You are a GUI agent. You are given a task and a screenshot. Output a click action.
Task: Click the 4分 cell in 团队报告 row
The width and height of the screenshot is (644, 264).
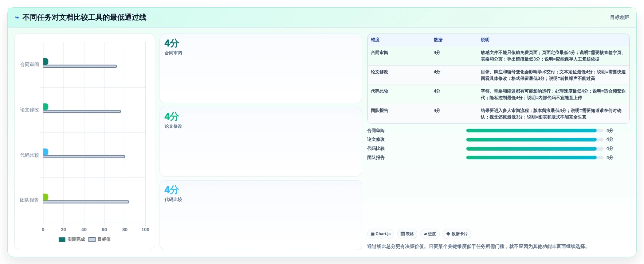coord(437,110)
